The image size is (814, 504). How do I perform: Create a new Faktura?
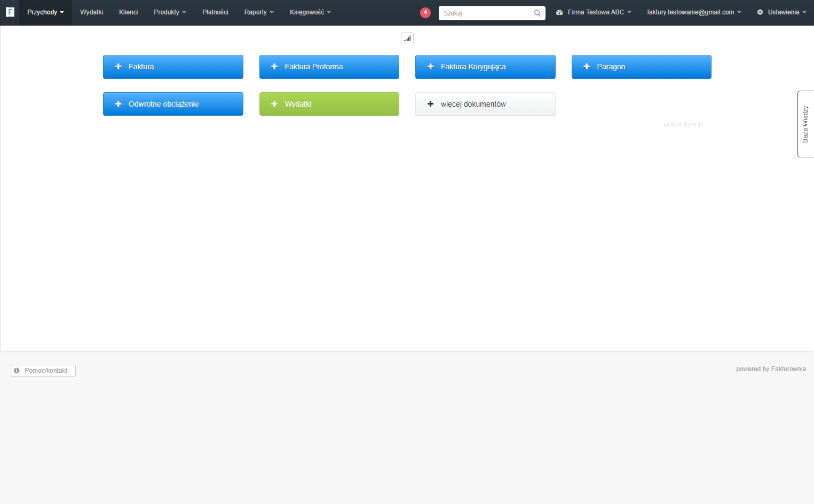point(173,67)
